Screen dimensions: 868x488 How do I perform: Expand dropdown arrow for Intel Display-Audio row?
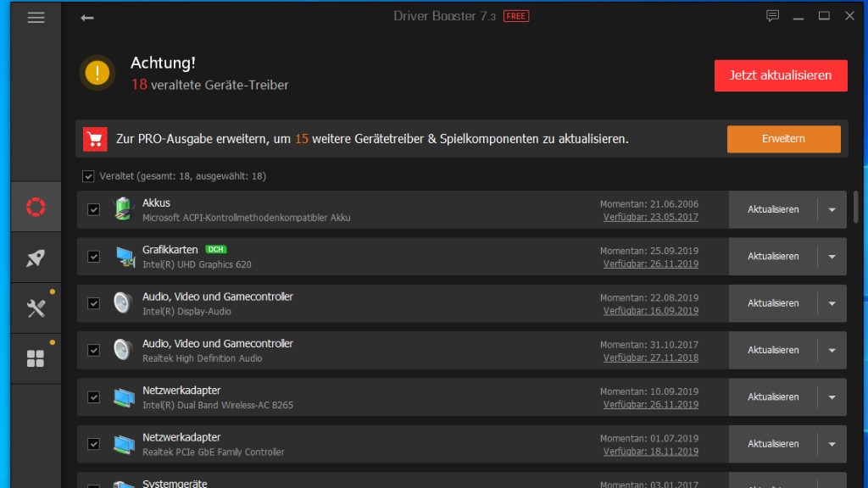832,303
